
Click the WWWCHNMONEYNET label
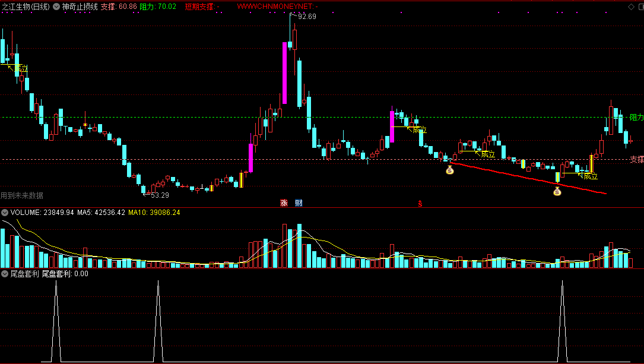[278, 7]
